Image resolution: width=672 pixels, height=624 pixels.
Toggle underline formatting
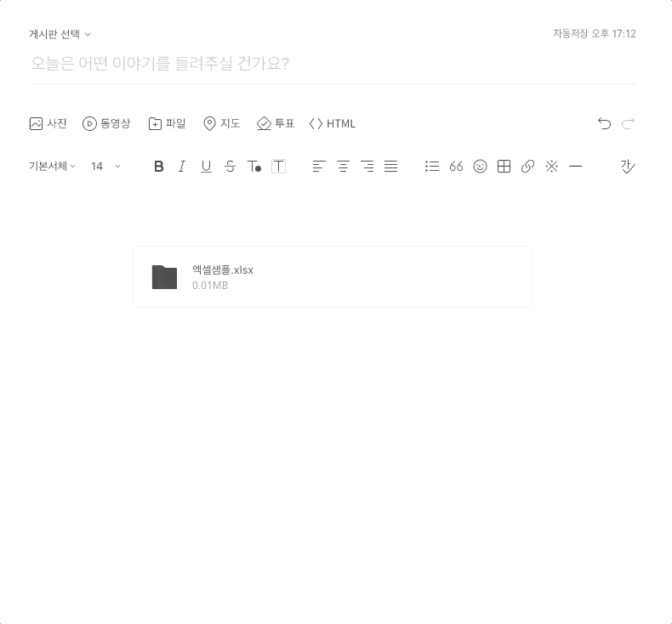click(206, 166)
